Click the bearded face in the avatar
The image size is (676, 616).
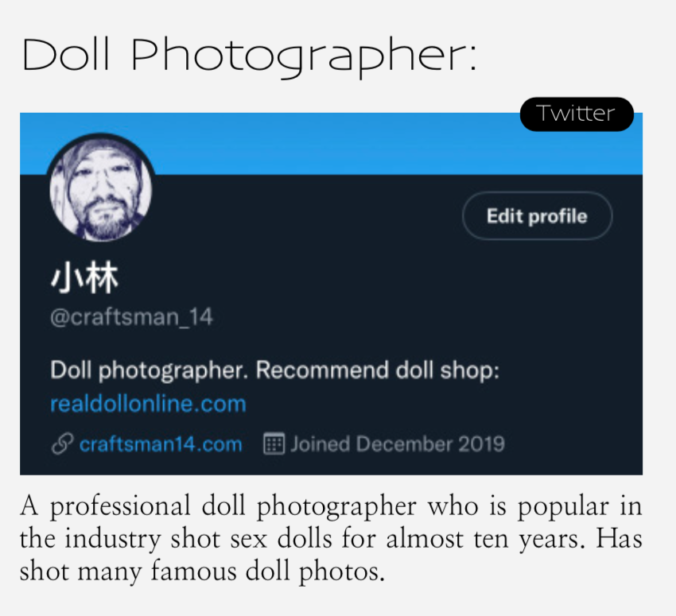tap(101, 189)
